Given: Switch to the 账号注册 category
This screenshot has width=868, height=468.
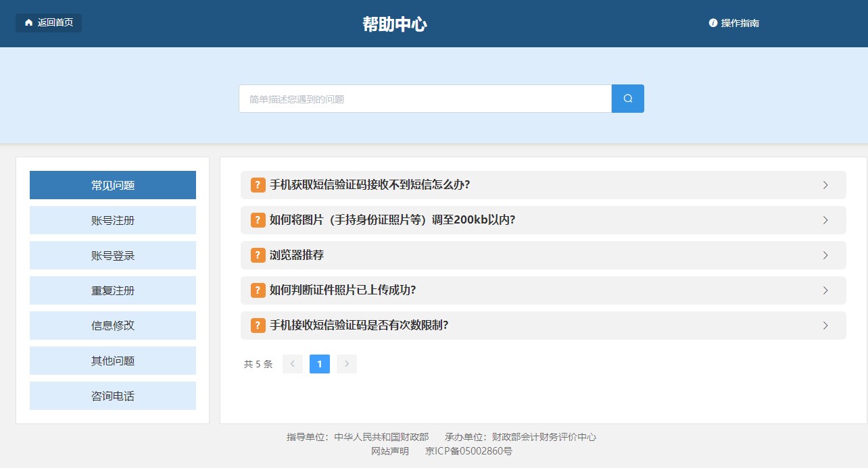Looking at the screenshot, I should click(x=113, y=220).
